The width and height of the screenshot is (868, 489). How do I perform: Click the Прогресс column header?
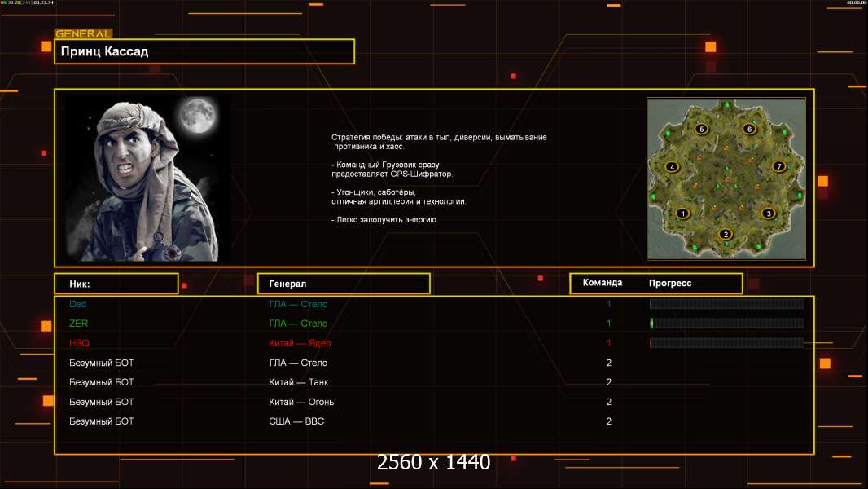click(x=670, y=283)
